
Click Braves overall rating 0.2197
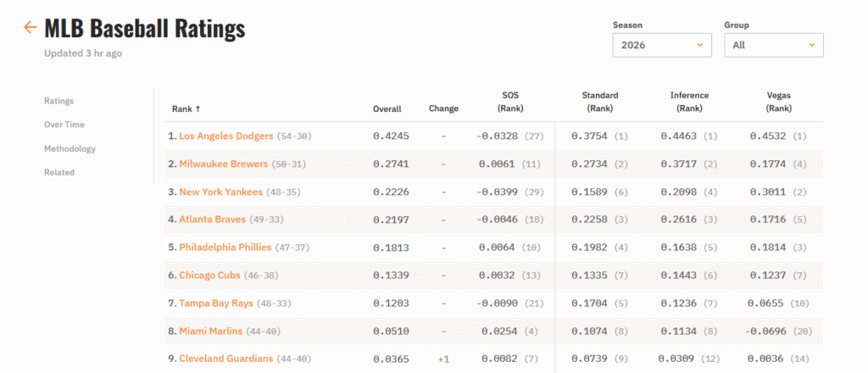[391, 220]
